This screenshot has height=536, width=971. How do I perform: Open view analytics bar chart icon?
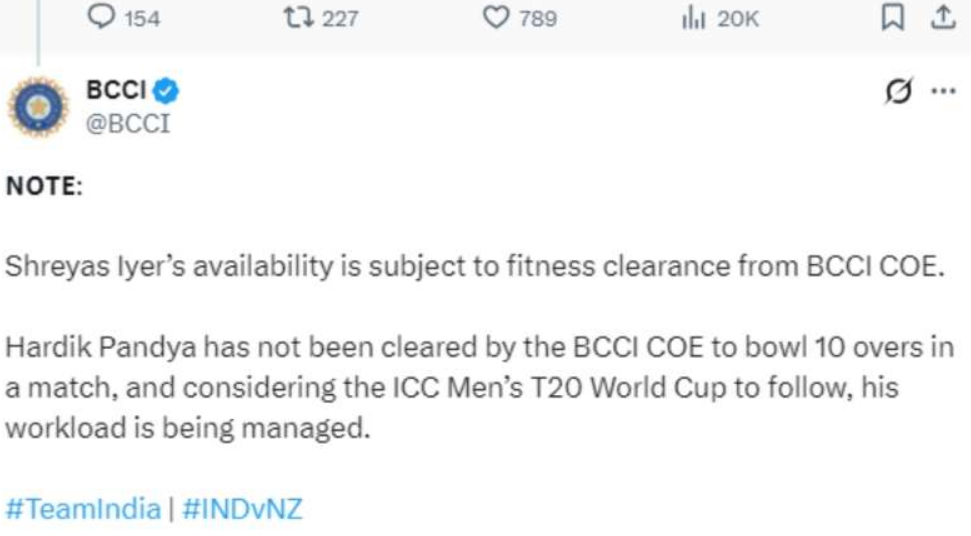point(692,18)
